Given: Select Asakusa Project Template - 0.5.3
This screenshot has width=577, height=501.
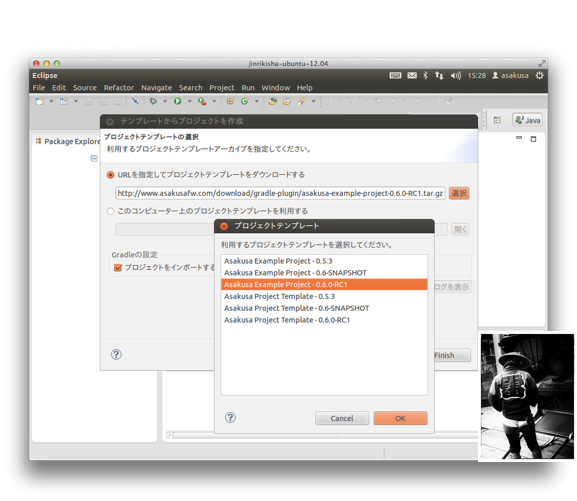Looking at the screenshot, I should click(324, 296).
